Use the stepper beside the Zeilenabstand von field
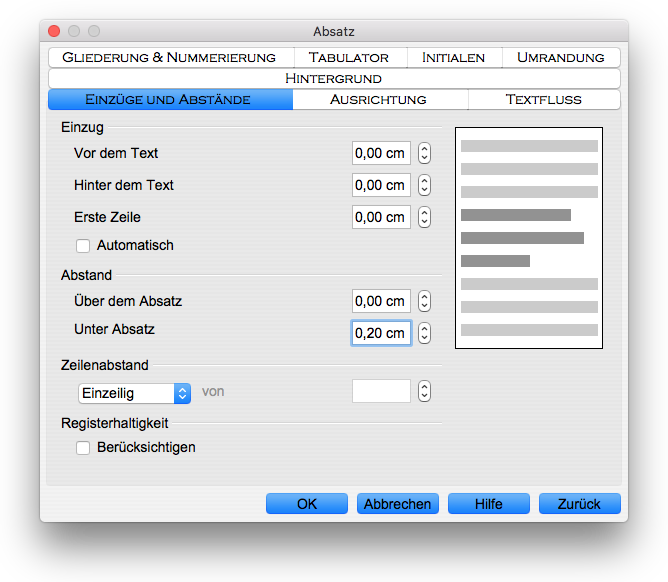Viewport: 668px width, 582px height. click(424, 391)
